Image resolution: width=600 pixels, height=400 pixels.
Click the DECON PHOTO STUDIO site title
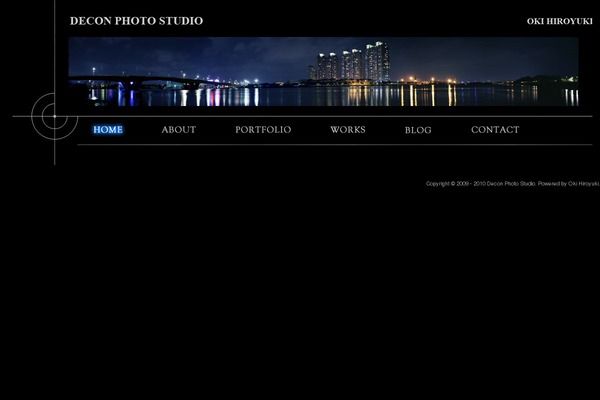tap(136, 21)
